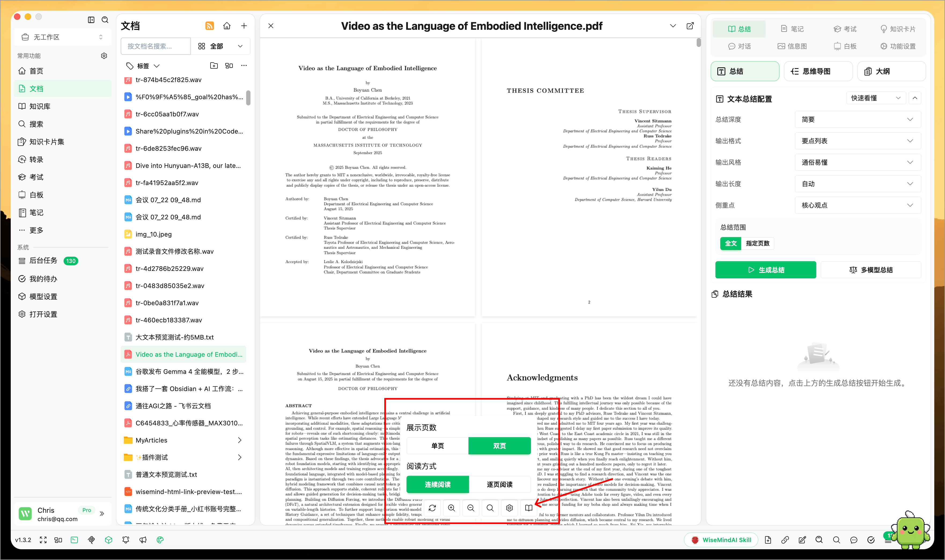Image resolution: width=945 pixels, height=560 pixels.
Task: Open the three-dot more menu in tag row
Action: (244, 66)
